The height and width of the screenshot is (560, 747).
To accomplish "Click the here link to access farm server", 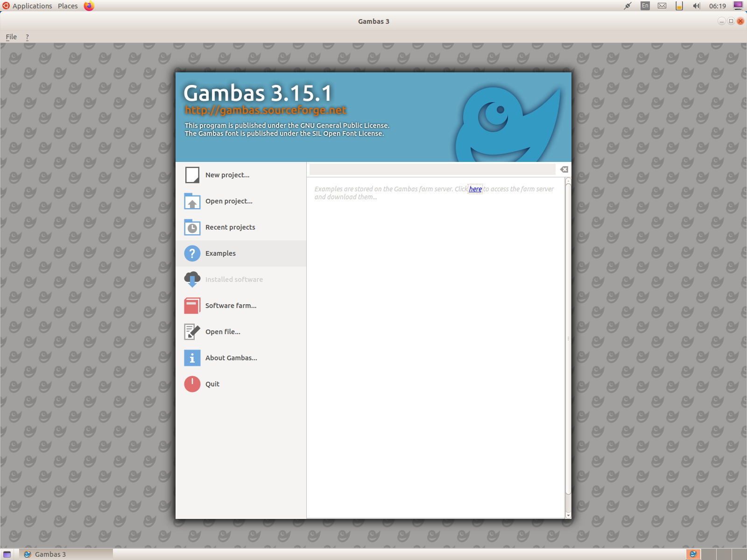I will 476,189.
